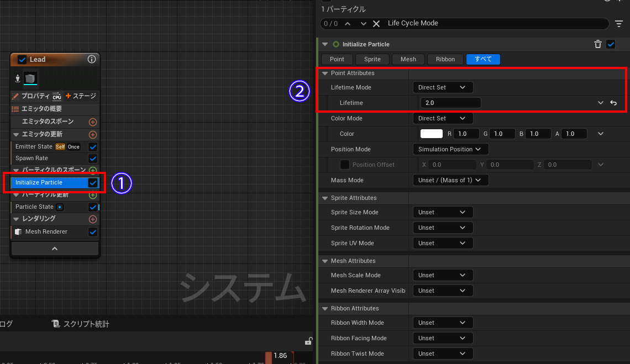Viewport: 630px width, 364px height.
Task: Click the mesh cube thumbnail under Lead
Action: (30, 78)
